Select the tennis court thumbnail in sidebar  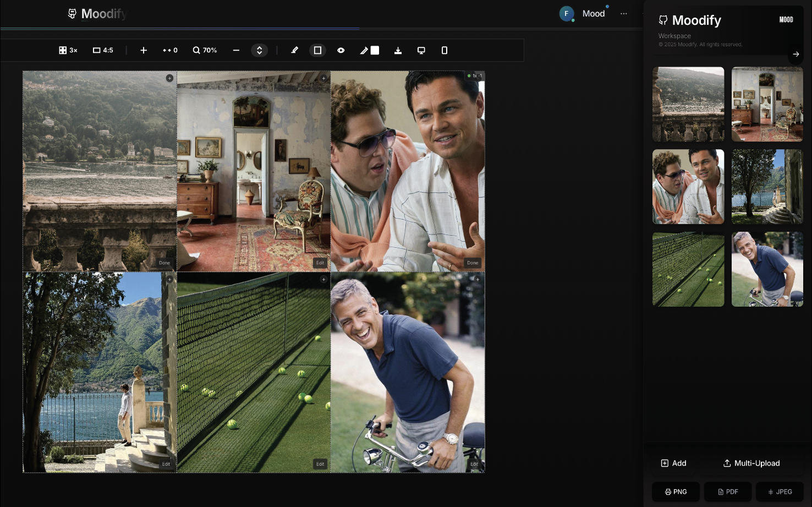(688, 269)
